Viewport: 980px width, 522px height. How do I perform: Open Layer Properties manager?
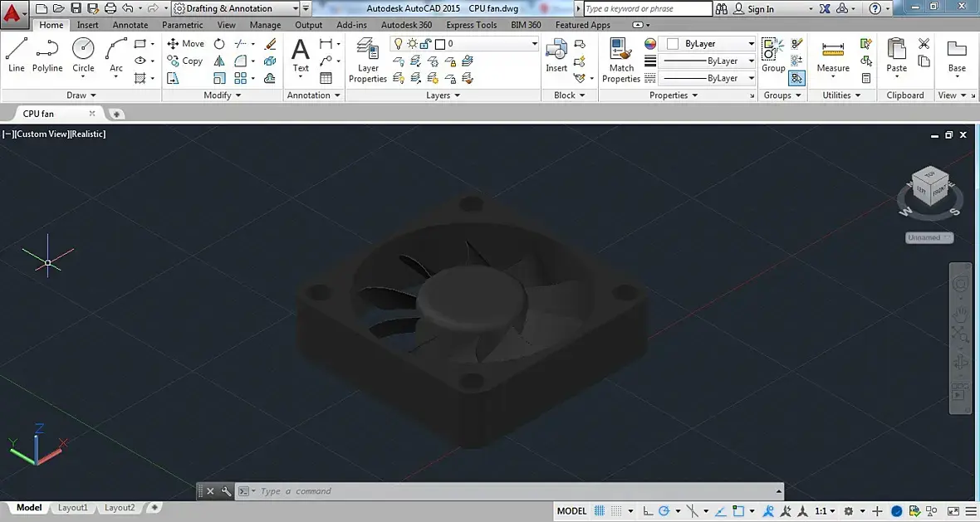coord(367,60)
